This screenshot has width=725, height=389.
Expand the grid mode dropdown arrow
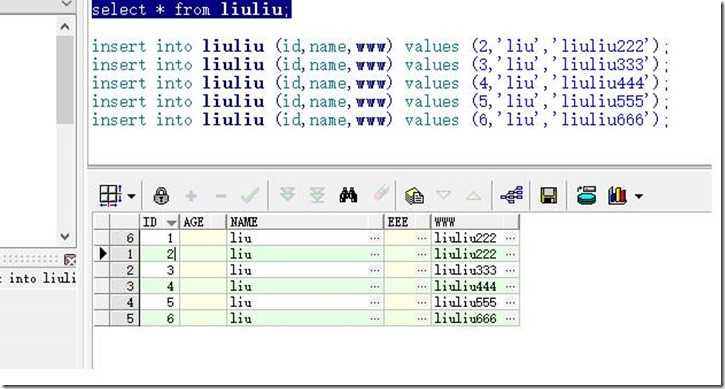click(132, 197)
